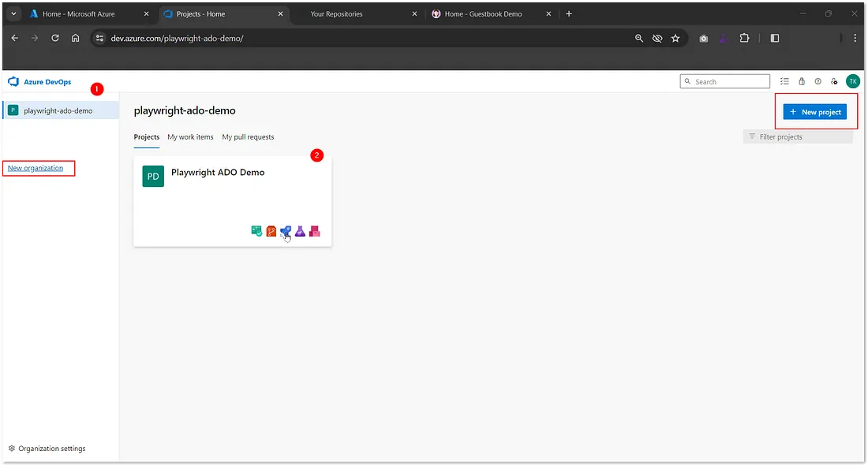Image resolution: width=868 pixels, height=466 pixels.
Task: Open Organization settings
Action: pyautogui.click(x=47, y=449)
